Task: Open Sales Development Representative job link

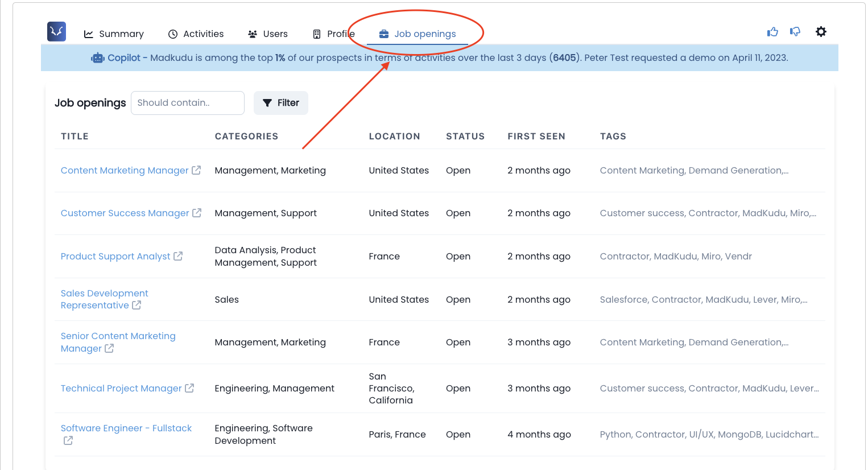Action: (104, 299)
